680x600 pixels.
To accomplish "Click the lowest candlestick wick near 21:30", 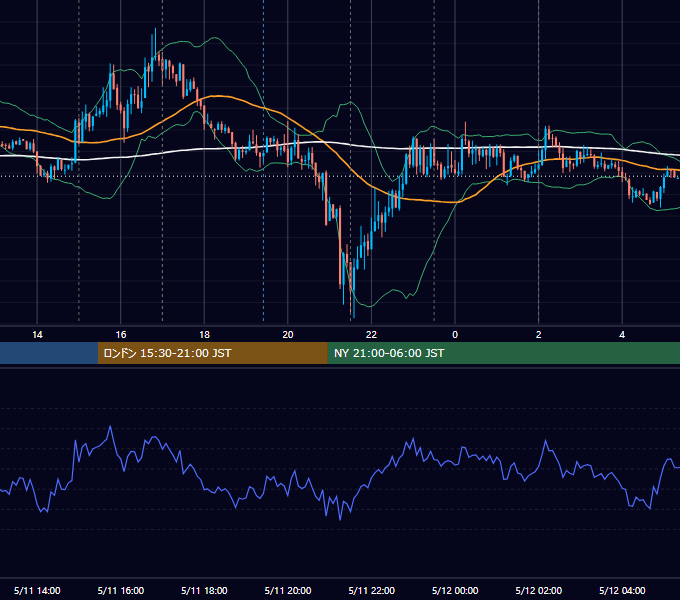I will (354, 303).
